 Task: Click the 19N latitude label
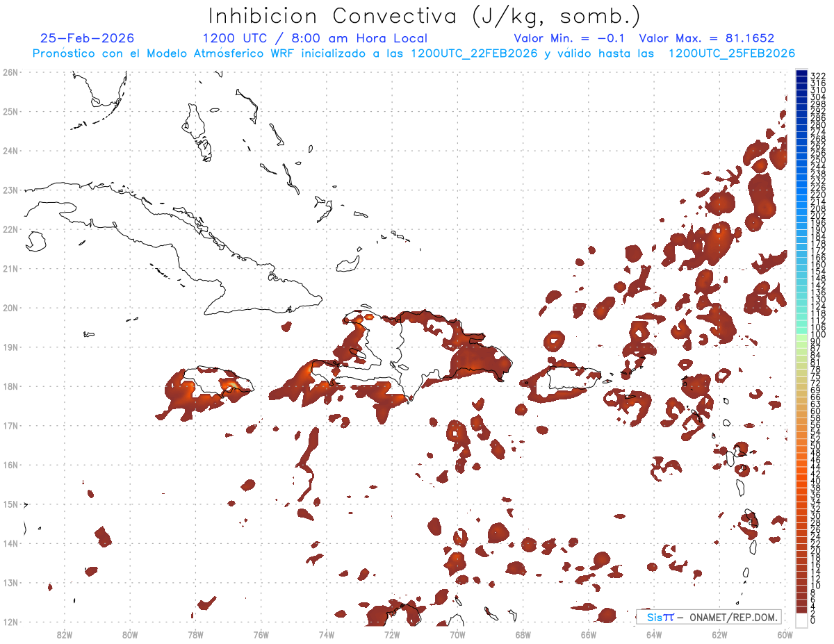10,347
